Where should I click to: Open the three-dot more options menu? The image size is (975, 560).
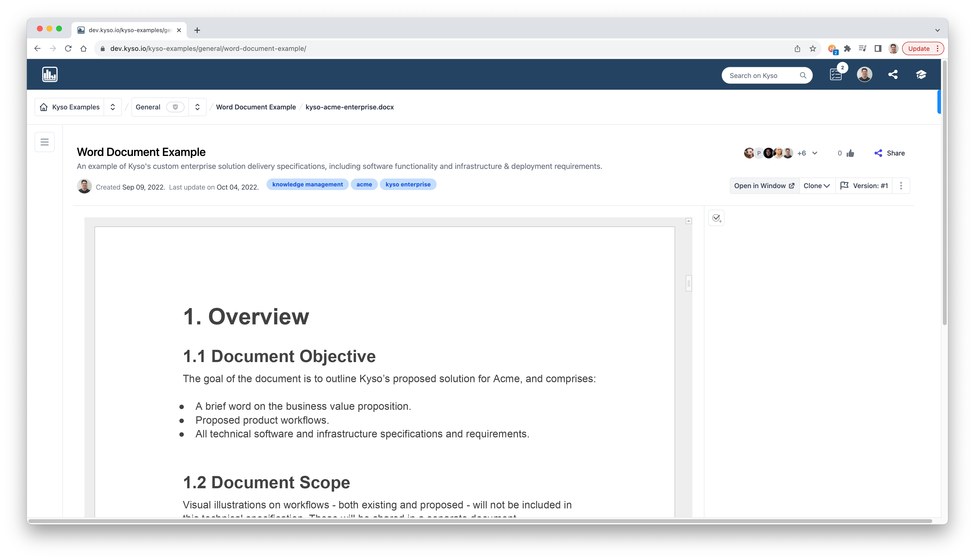(x=901, y=186)
